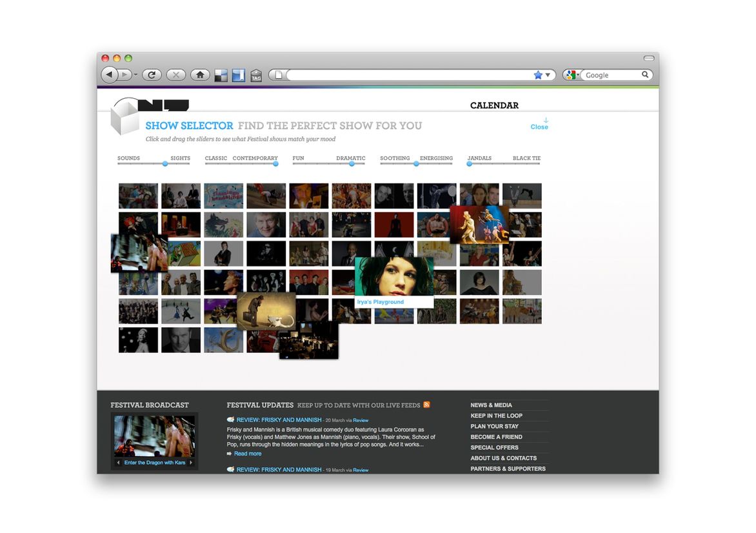This screenshot has width=756, height=533.
Task: Close the Show Selector panel
Action: click(539, 126)
